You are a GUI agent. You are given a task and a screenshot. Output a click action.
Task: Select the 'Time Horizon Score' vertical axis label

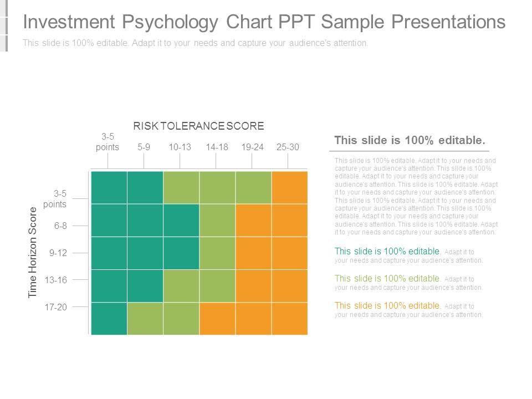pos(33,252)
